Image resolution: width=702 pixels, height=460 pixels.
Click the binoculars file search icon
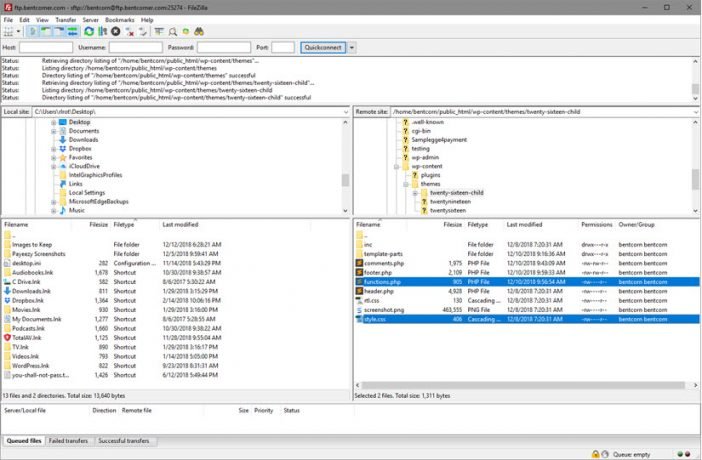coord(199,31)
